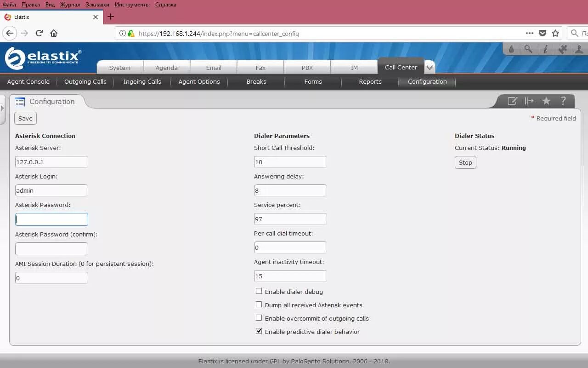Click AMI Session Duration field
The image size is (588, 368).
51,278
